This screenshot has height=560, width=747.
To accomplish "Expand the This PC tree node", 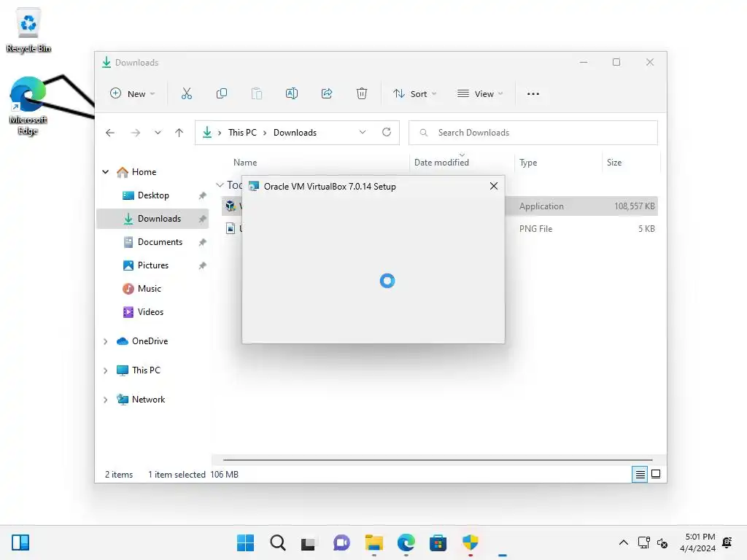I will tap(105, 370).
